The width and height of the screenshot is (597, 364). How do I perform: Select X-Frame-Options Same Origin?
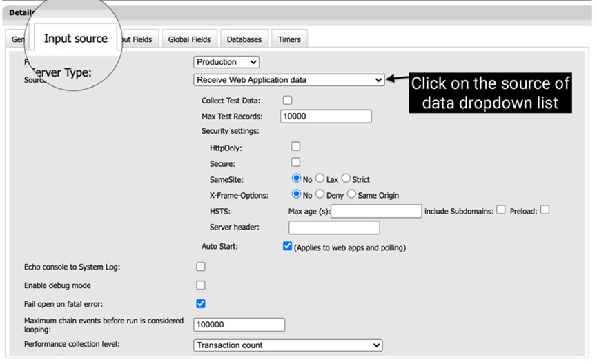coord(351,195)
